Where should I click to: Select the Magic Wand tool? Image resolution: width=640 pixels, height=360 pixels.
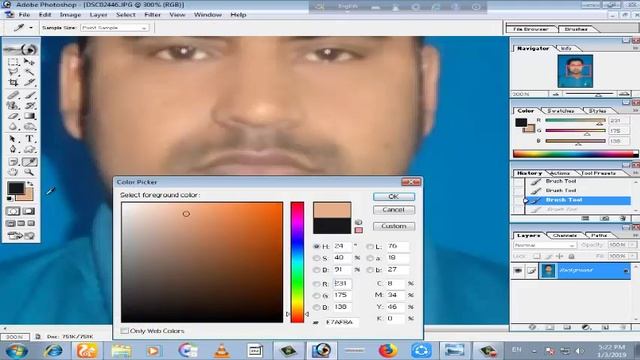[x=29, y=72]
